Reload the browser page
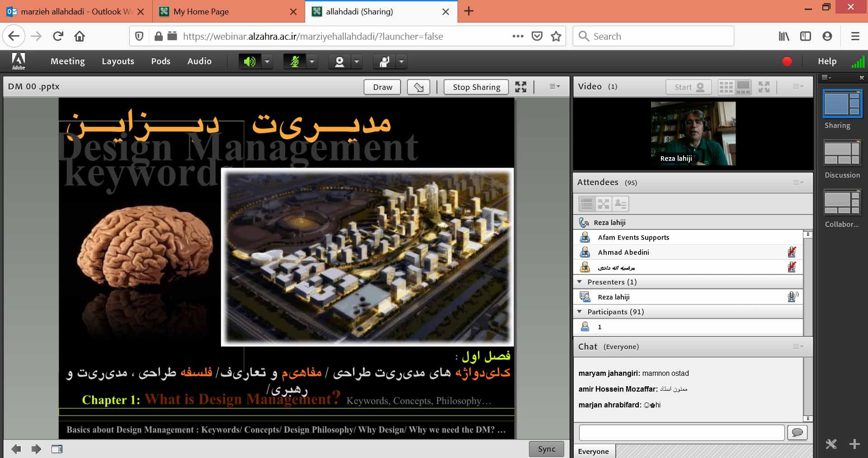The height and width of the screenshot is (458, 868). pyautogui.click(x=58, y=36)
